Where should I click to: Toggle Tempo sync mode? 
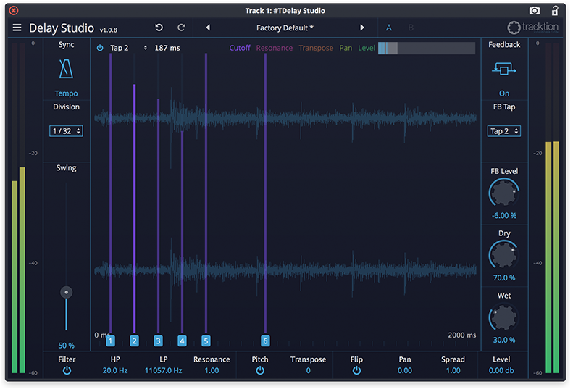coord(66,93)
